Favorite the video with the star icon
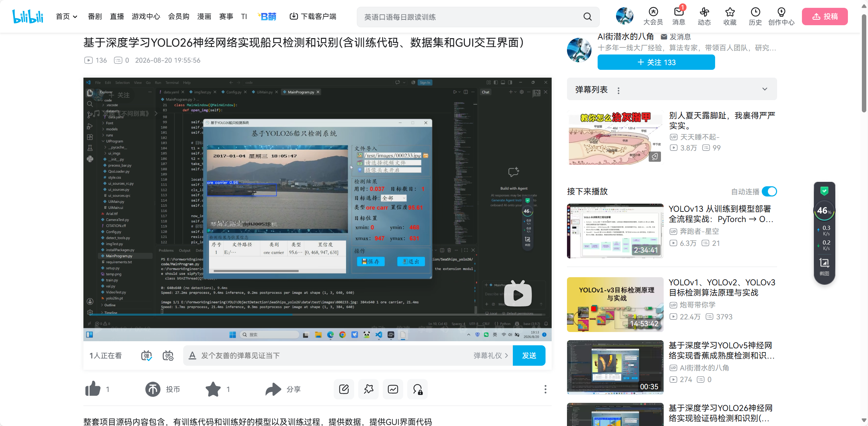This screenshot has width=868, height=426. coord(213,389)
